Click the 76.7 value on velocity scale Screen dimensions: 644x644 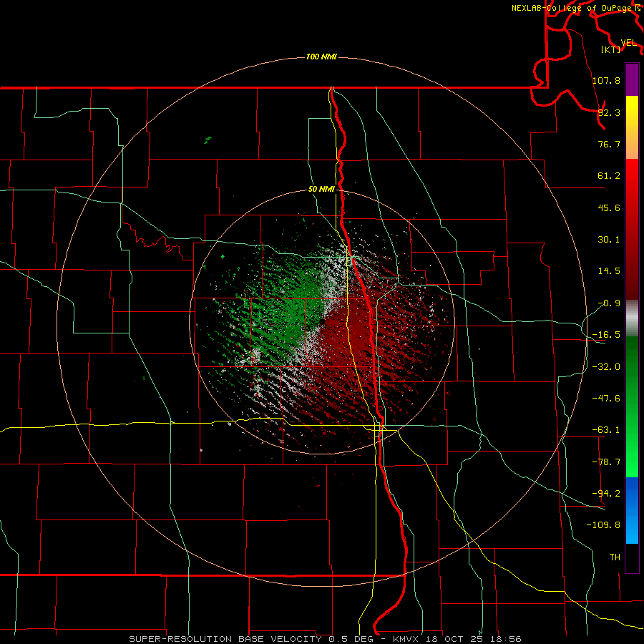[x=609, y=144]
